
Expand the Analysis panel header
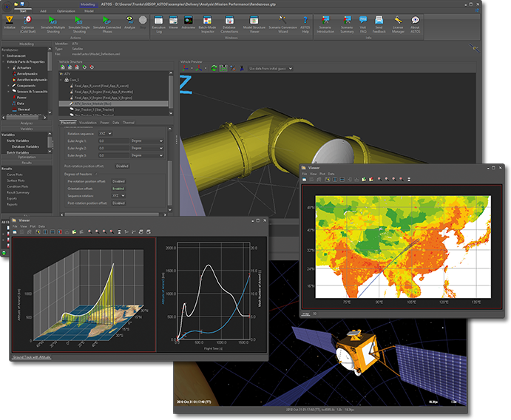pyautogui.click(x=27, y=123)
